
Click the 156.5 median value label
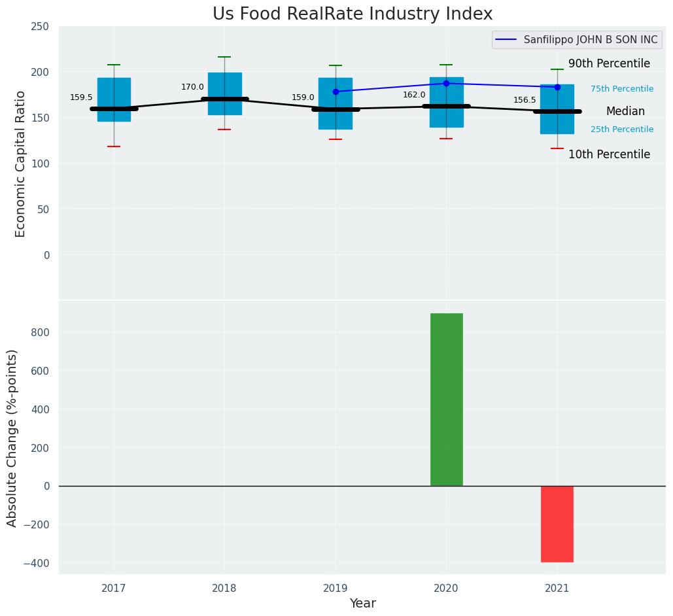click(525, 100)
